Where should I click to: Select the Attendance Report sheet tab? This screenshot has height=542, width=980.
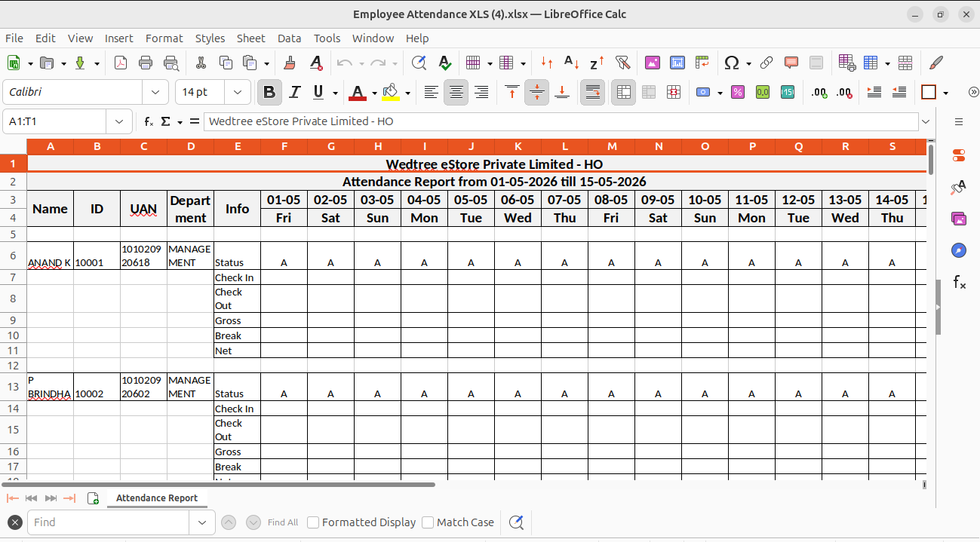click(x=157, y=498)
